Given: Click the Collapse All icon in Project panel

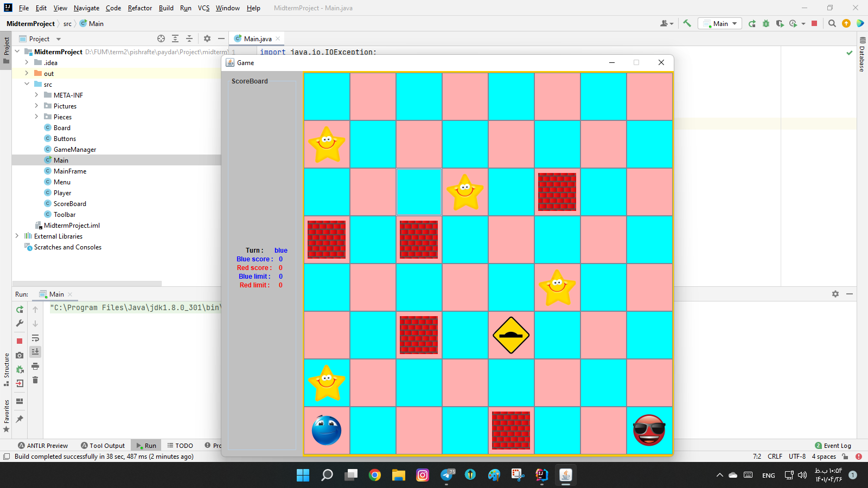Looking at the screenshot, I should pyautogui.click(x=189, y=38).
